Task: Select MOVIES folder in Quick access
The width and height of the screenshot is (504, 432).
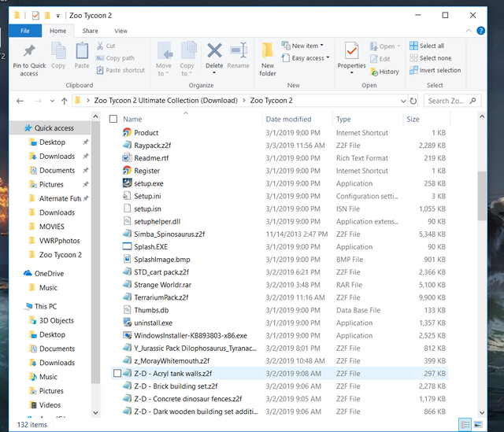Action: click(x=52, y=227)
